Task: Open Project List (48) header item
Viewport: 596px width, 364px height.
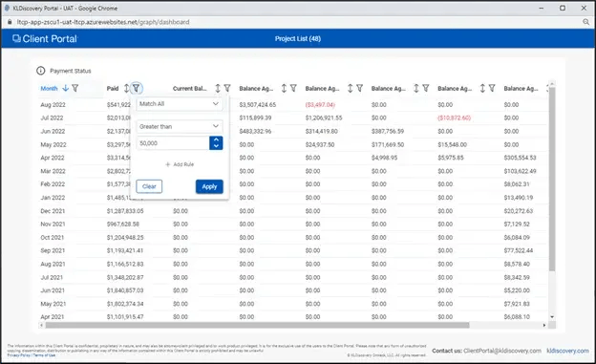Action: point(298,39)
